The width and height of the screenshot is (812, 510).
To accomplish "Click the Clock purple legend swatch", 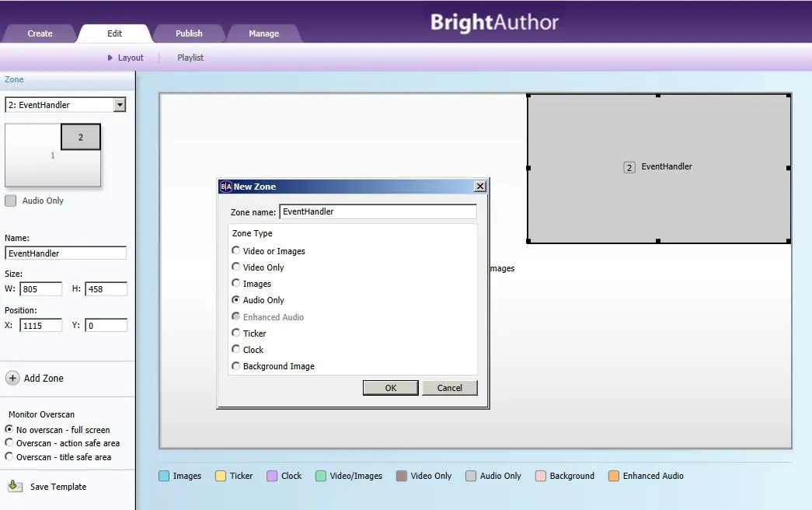I will (272, 476).
